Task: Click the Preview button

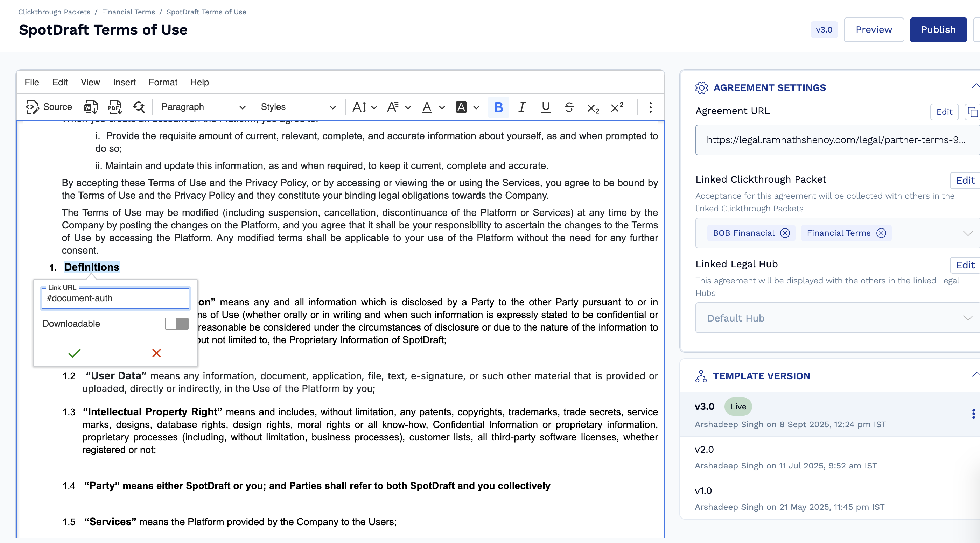Action: click(874, 30)
